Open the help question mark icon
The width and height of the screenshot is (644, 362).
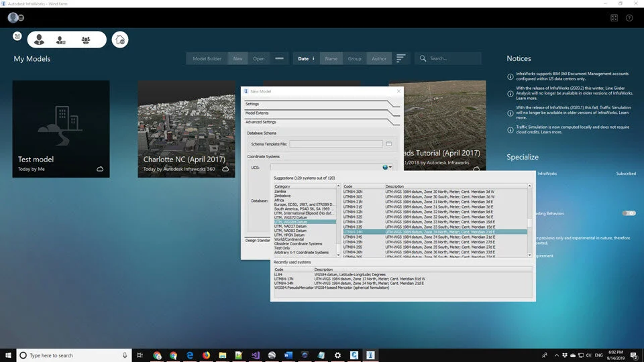point(629,17)
